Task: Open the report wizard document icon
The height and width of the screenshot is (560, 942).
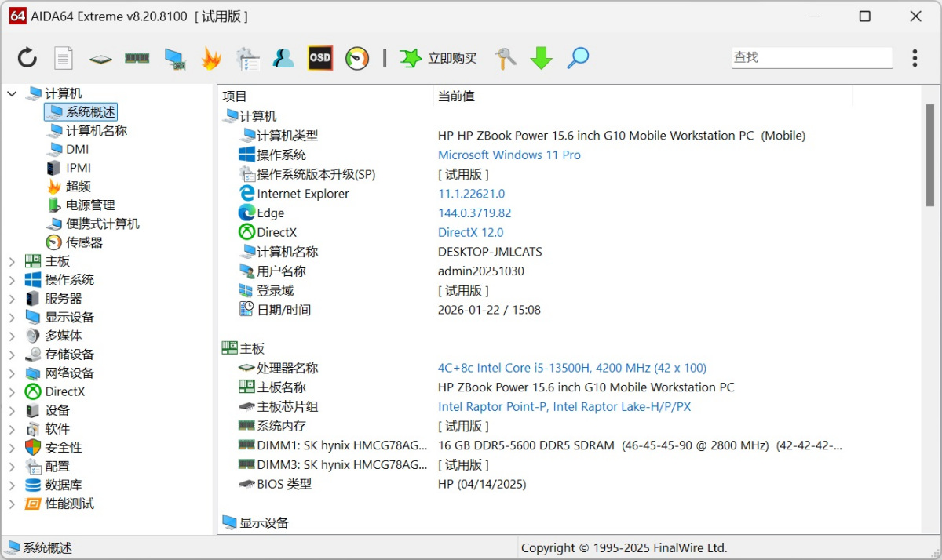Action: (64, 57)
